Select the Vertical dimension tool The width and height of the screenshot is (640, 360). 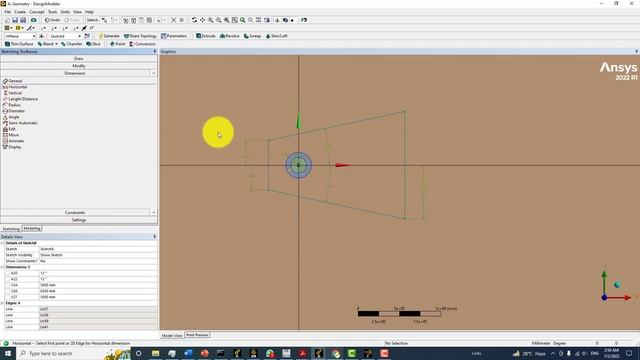(x=13, y=93)
